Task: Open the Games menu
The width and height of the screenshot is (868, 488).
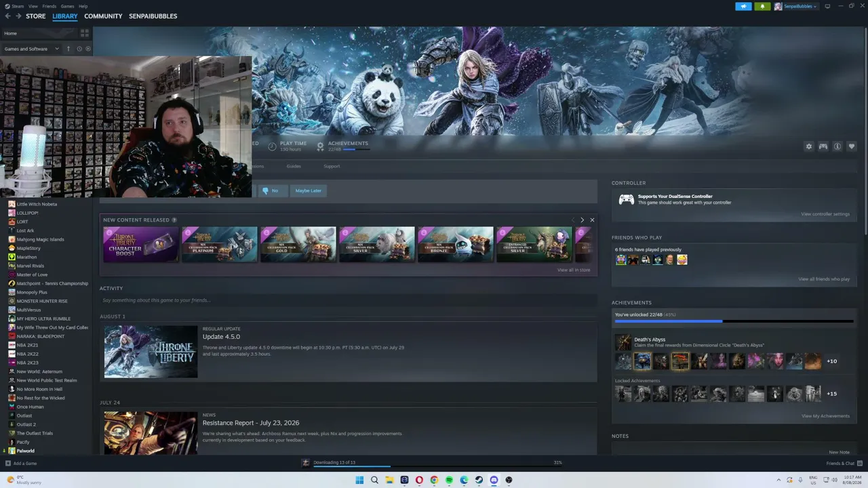Action: (68, 6)
